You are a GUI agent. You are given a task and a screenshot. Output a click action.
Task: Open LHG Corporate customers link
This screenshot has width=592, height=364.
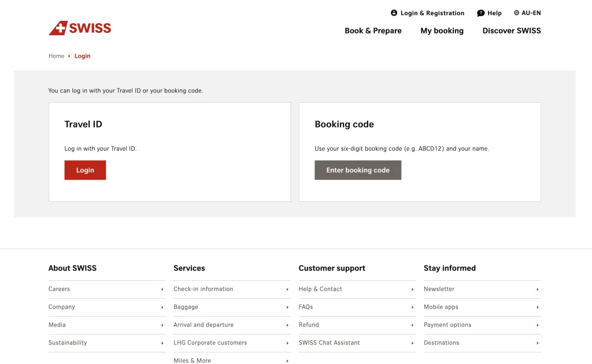[232, 343]
